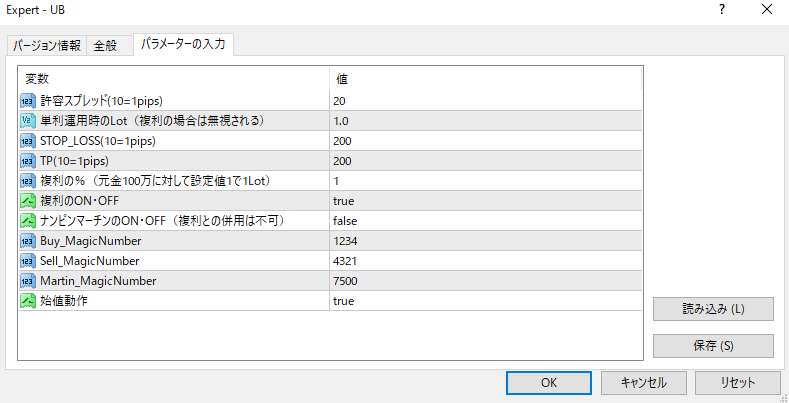Click the icon beside Martin_MagicNumber
789x403 pixels.
[28, 280]
